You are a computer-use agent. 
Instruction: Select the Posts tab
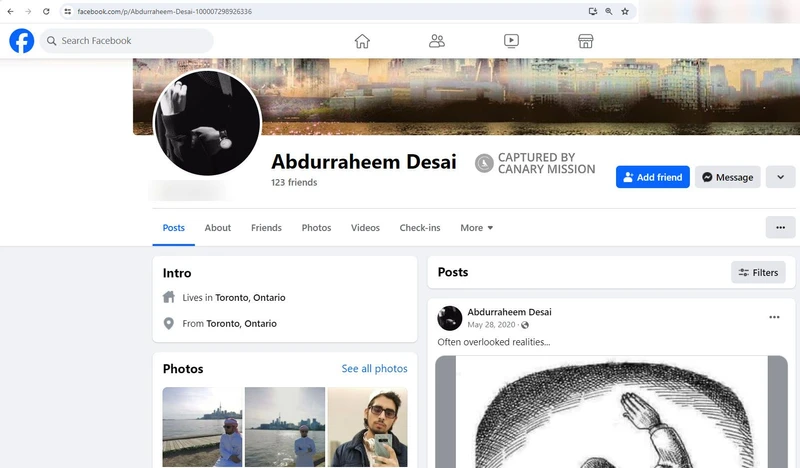(x=173, y=228)
